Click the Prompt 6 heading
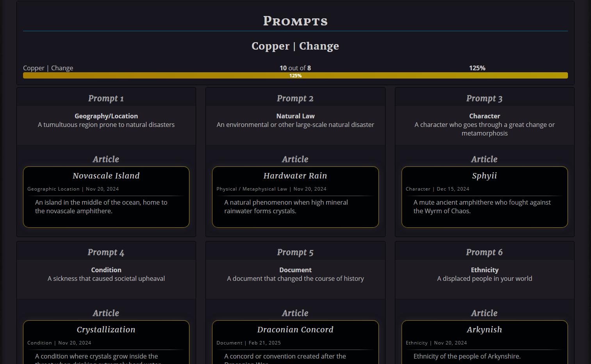Viewport: 591px width, 364px height. tap(484, 252)
